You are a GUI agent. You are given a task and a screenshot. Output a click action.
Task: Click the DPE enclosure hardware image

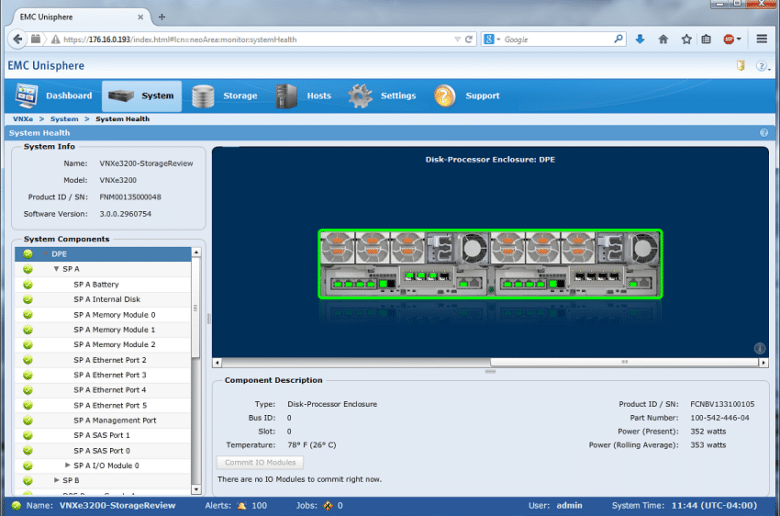[490, 264]
